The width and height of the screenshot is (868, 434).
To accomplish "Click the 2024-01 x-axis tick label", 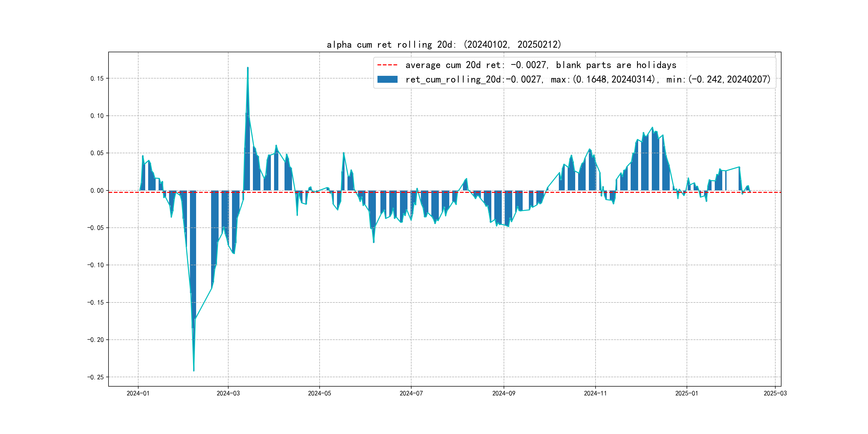I will click(x=138, y=393).
